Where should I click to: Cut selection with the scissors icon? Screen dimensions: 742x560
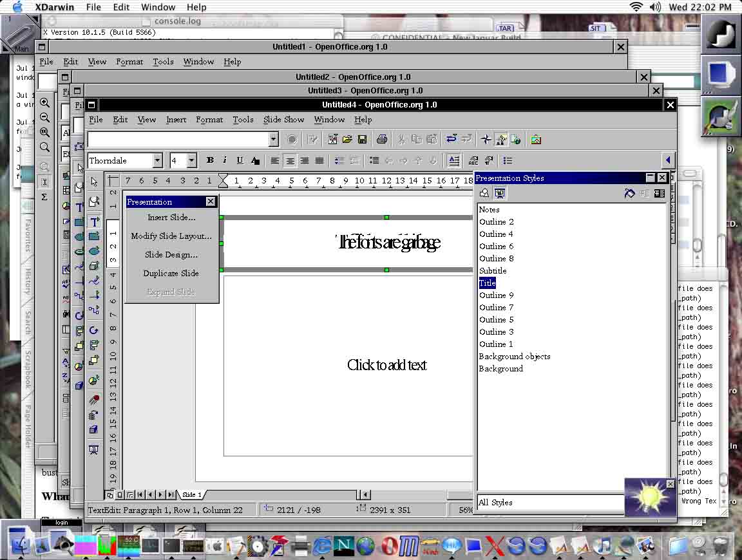tap(402, 140)
